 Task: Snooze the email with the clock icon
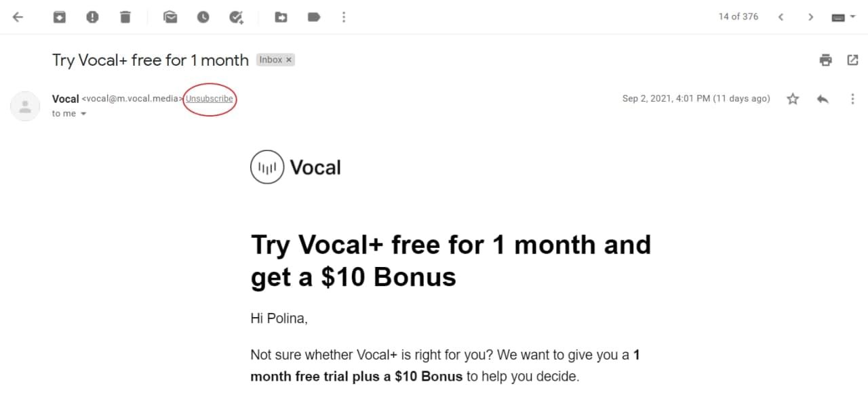pos(203,17)
